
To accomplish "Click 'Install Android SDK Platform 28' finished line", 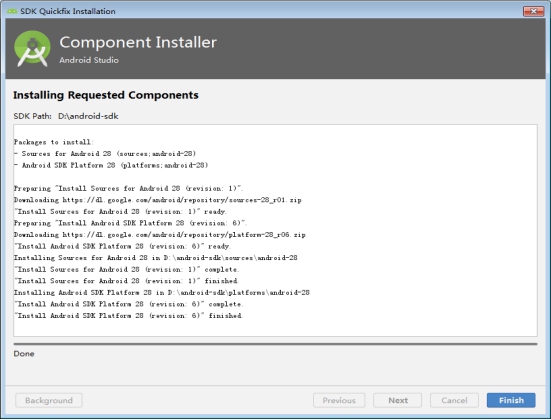I will point(128,316).
